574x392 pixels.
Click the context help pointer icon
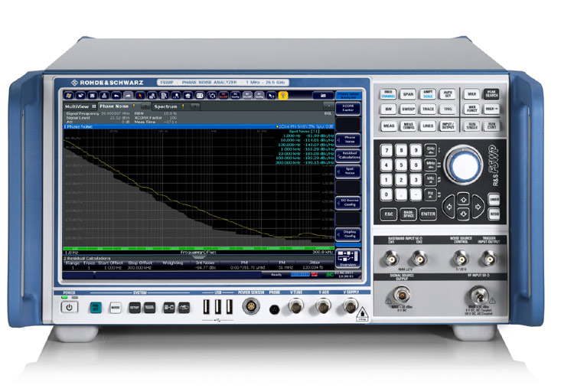[271, 96]
